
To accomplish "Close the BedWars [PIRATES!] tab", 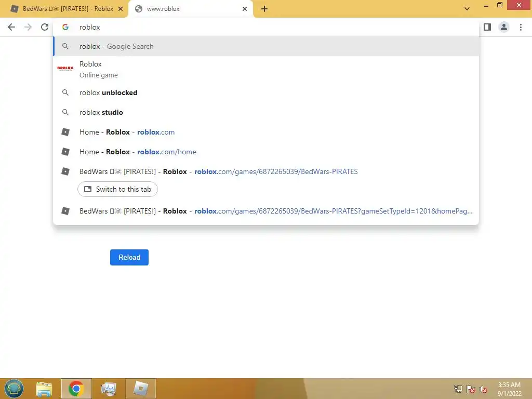I will (x=121, y=9).
